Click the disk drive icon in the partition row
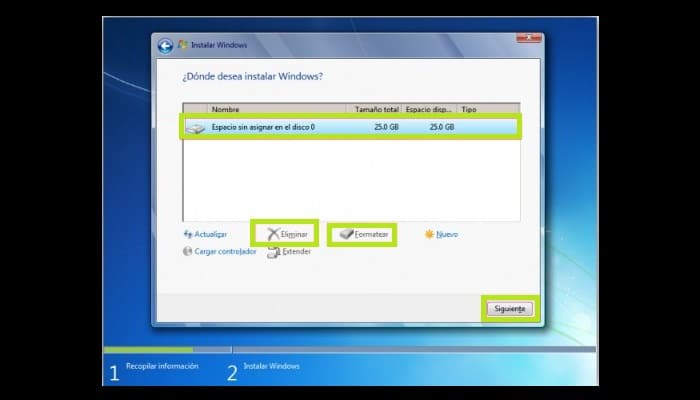This screenshot has height=400, width=700. click(x=195, y=128)
